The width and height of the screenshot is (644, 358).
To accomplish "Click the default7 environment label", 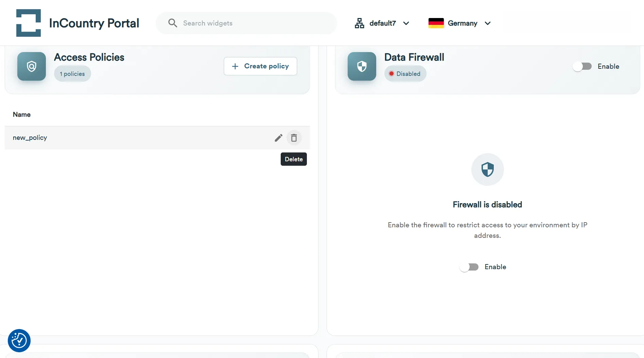I will [383, 23].
